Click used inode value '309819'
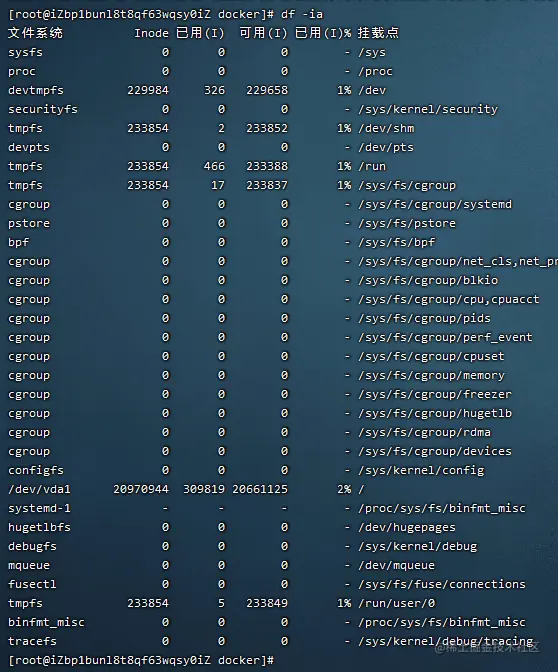Viewport: 558px width, 672px height. tap(204, 489)
